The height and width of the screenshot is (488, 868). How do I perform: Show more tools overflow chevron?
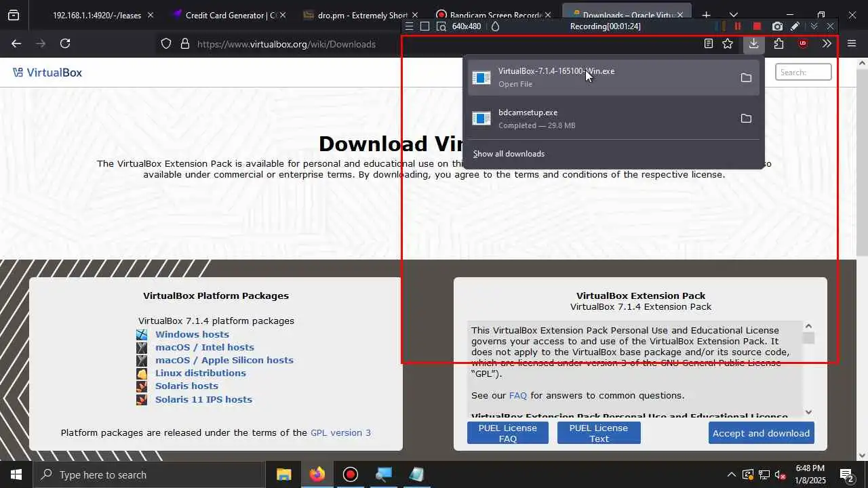(827, 43)
